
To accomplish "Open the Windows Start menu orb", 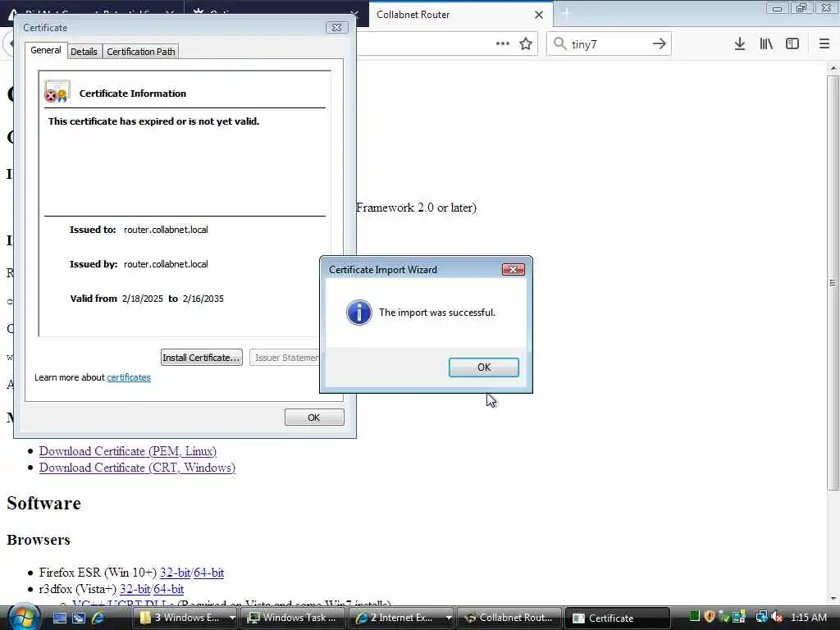I will pyautogui.click(x=23, y=616).
